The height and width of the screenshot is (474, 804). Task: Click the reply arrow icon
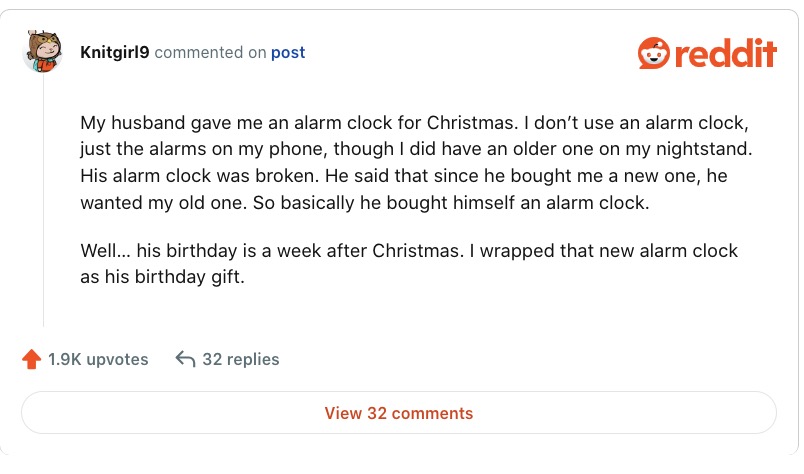tap(184, 359)
